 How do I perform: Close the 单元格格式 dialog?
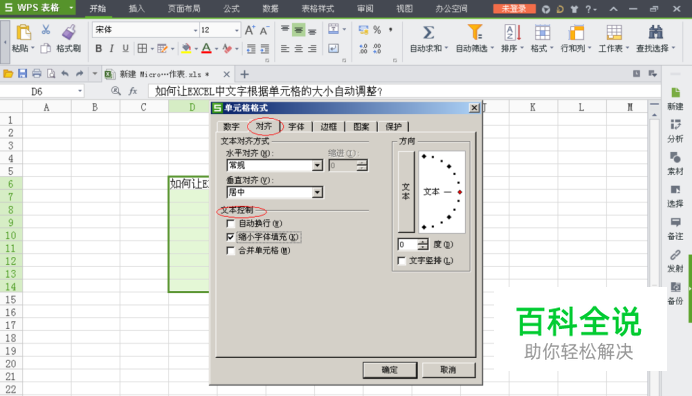[x=474, y=108]
